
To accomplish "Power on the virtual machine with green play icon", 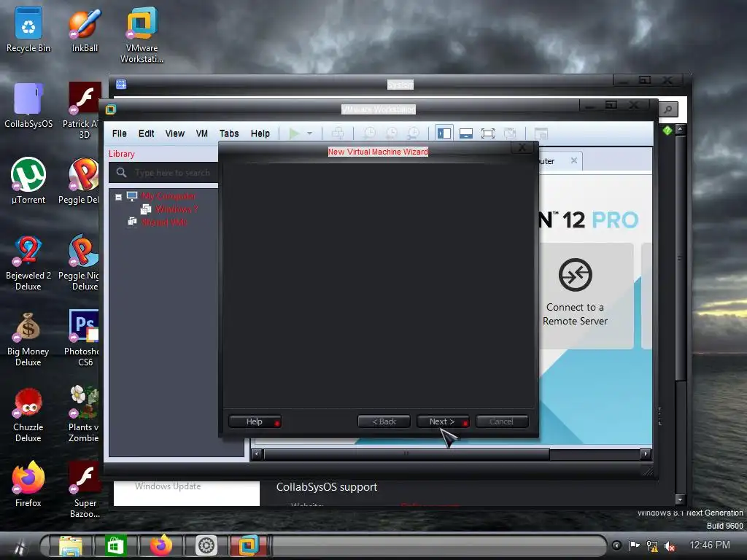I will tap(294, 134).
